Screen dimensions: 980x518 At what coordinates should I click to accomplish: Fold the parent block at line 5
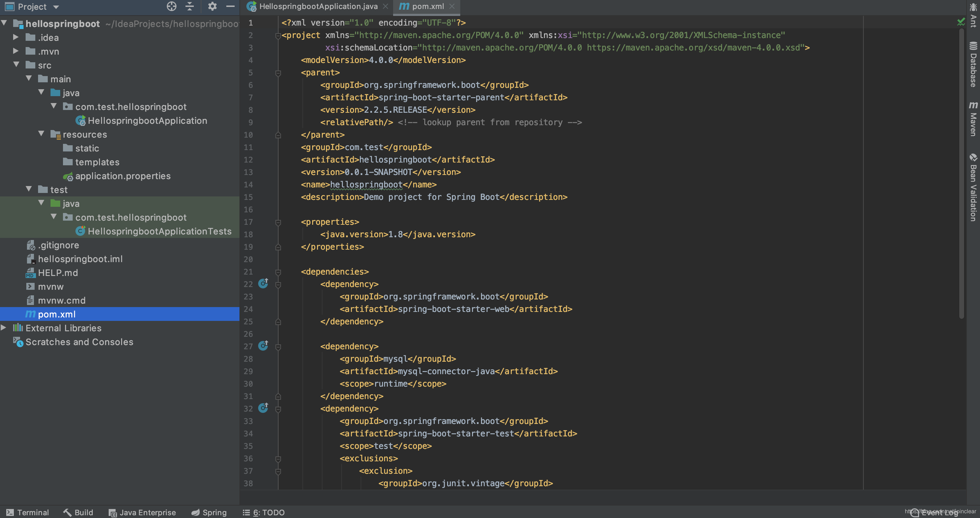click(278, 73)
